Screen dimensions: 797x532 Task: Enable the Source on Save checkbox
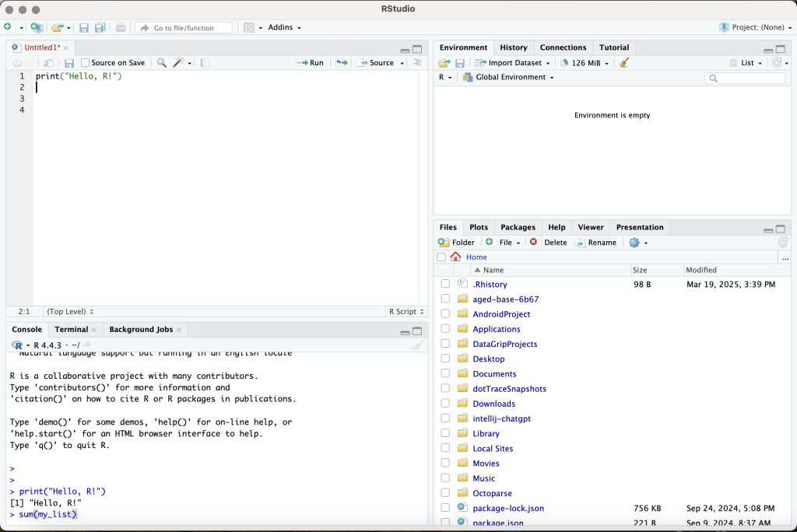tap(86, 63)
